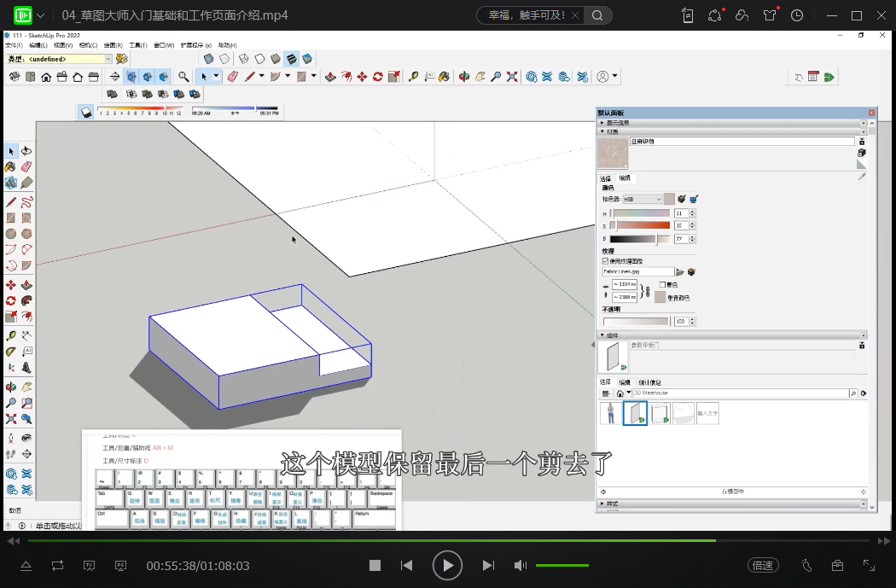This screenshot has height=588, width=896.
Task: Click the B brightness slider
Action: pos(640,239)
